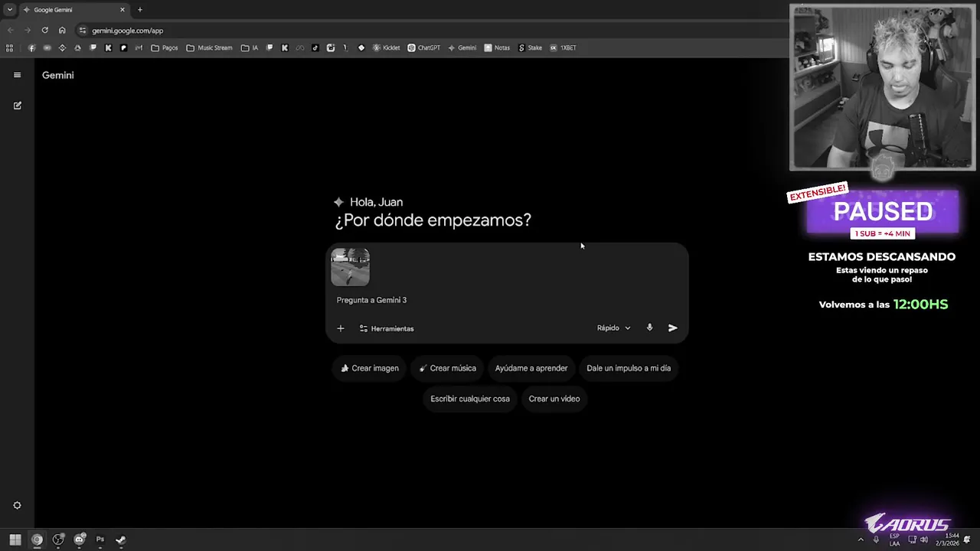Click the plus icon to add files
The height and width of the screenshot is (551, 980).
pos(341,328)
